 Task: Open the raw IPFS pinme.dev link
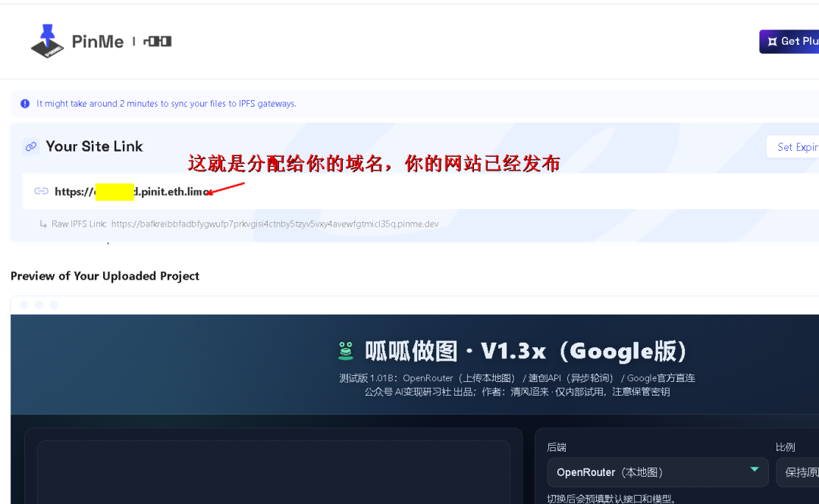click(x=275, y=224)
